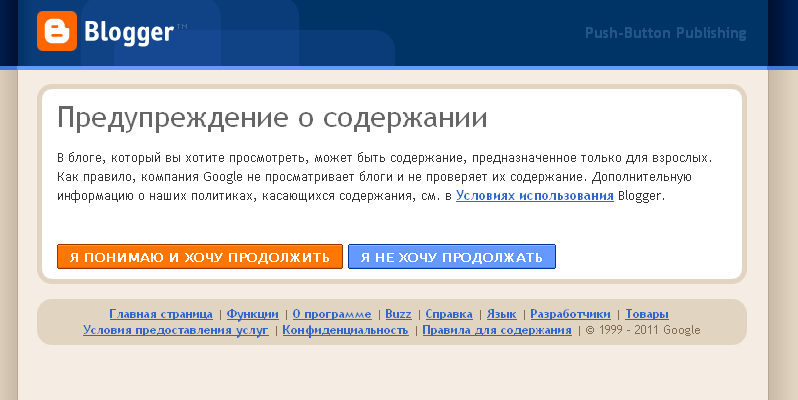Open the 'Конфиденциальность' footer link
Image resolution: width=798 pixels, height=400 pixels.
click(346, 330)
